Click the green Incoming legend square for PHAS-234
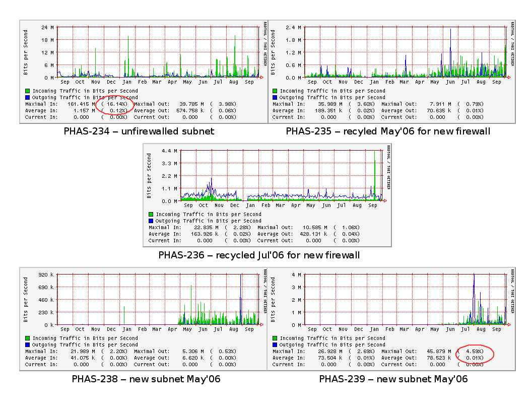 pyautogui.click(x=27, y=91)
